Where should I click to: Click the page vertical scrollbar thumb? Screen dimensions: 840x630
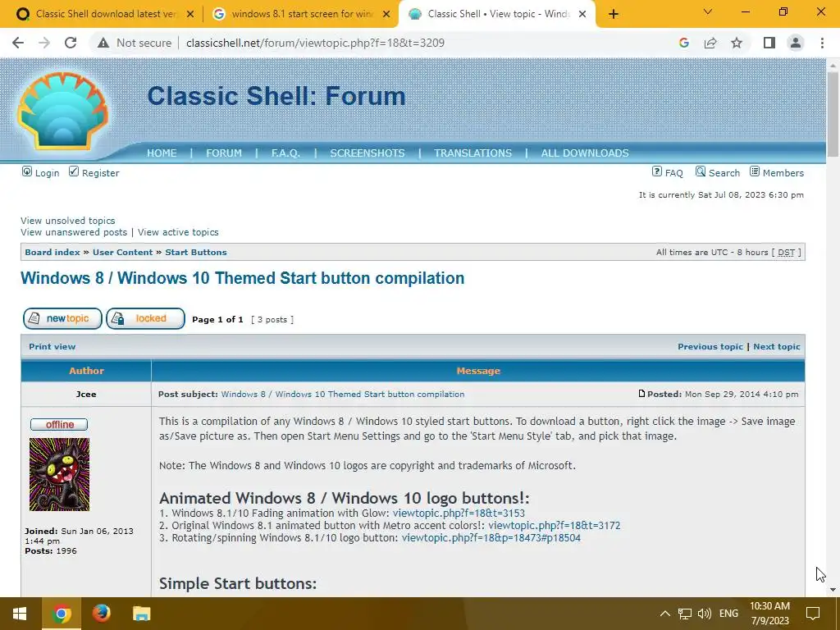833,114
